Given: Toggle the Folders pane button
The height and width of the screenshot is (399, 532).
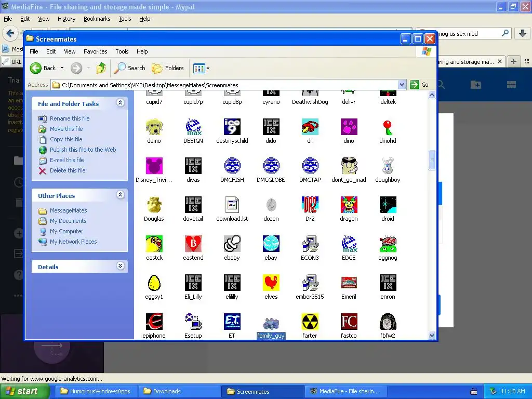Looking at the screenshot, I should pos(168,68).
